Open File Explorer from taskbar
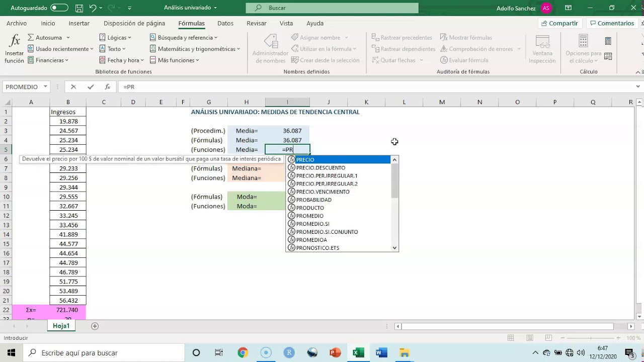 coord(405,353)
